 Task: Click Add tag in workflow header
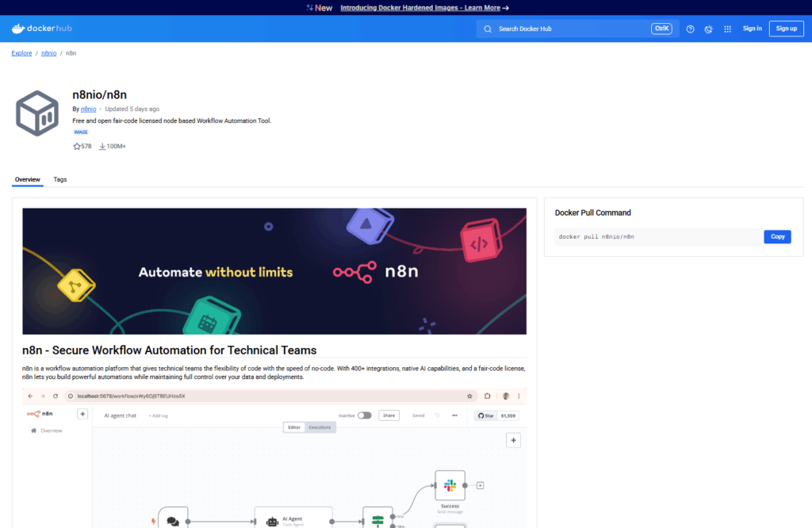(159, 415)
